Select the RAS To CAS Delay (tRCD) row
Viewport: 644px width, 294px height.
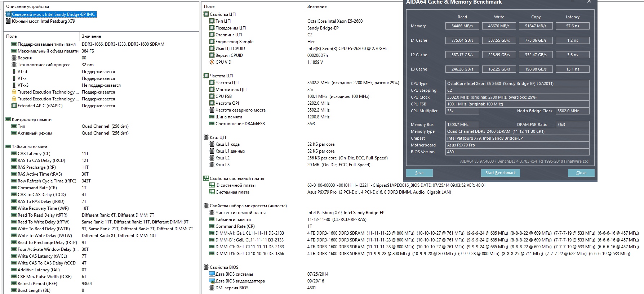102,160
